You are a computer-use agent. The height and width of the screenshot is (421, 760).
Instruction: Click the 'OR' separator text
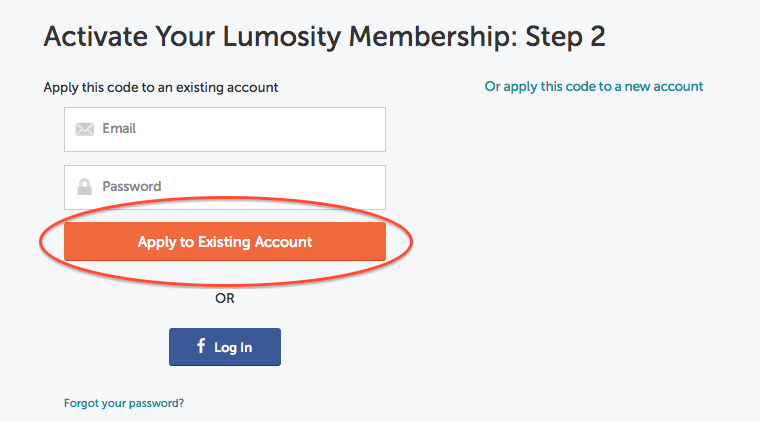225,297
